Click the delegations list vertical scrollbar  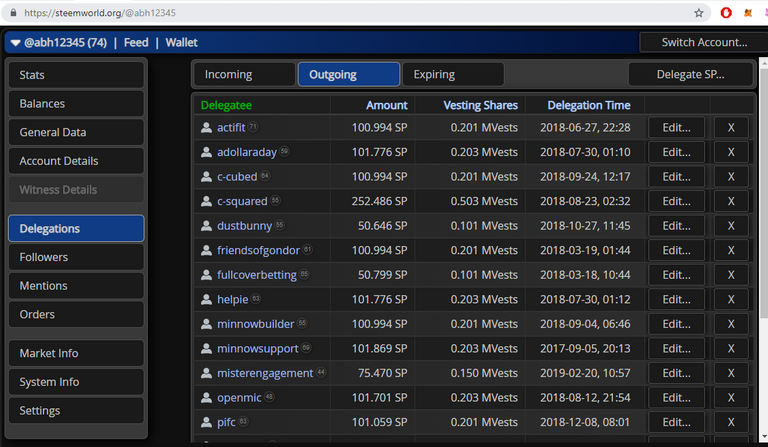click(x=763, y=193)
